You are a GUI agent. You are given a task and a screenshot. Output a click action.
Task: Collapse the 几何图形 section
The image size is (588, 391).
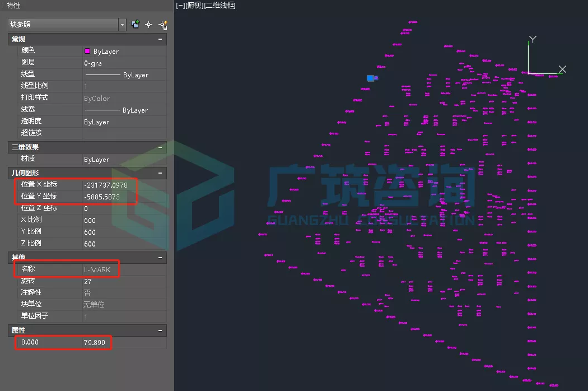point(160,173)
